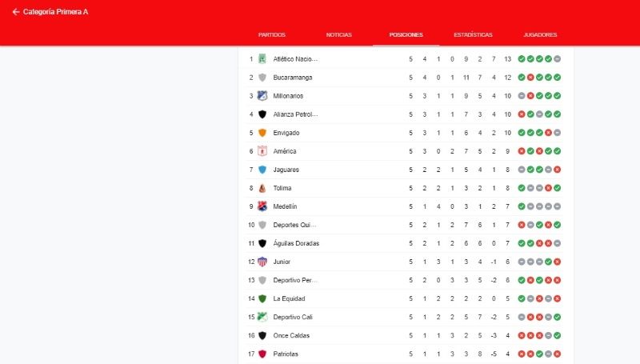Select the Estadísticas tab
This screenshot has width=640, height=364.
[x=473, y=34]
